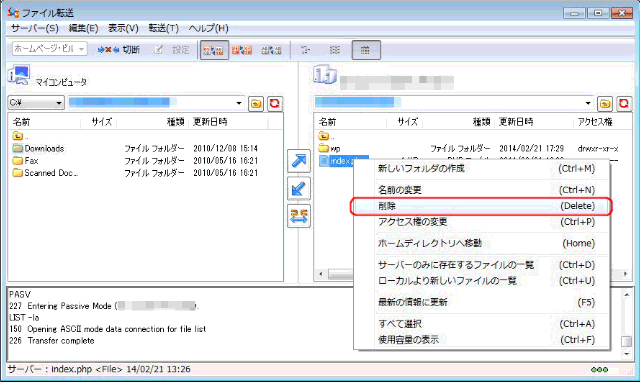Open the 表示(V) menu
The height and width of the screenshot is (382, 640).
click(x=123, y=28)
